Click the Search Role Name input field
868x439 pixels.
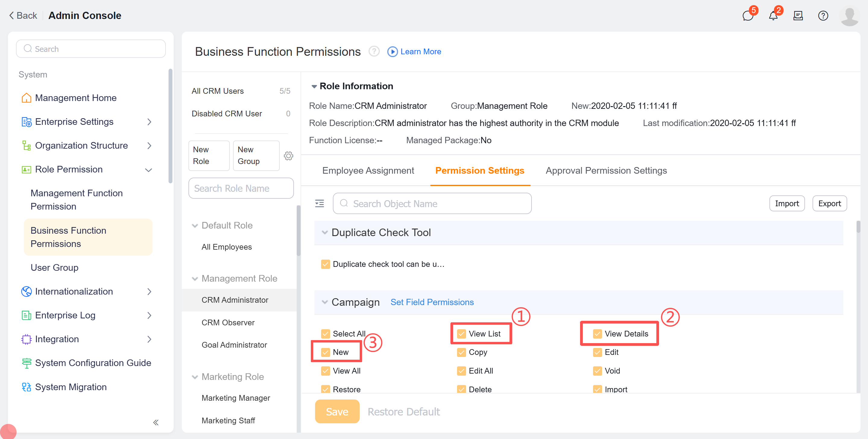coord(241,188)
